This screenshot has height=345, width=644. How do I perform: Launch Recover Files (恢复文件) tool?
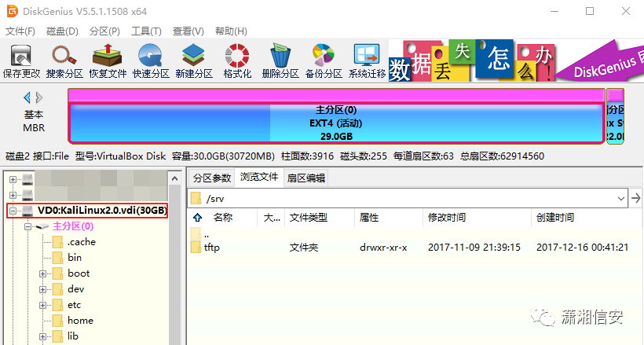tap(108, 61)
